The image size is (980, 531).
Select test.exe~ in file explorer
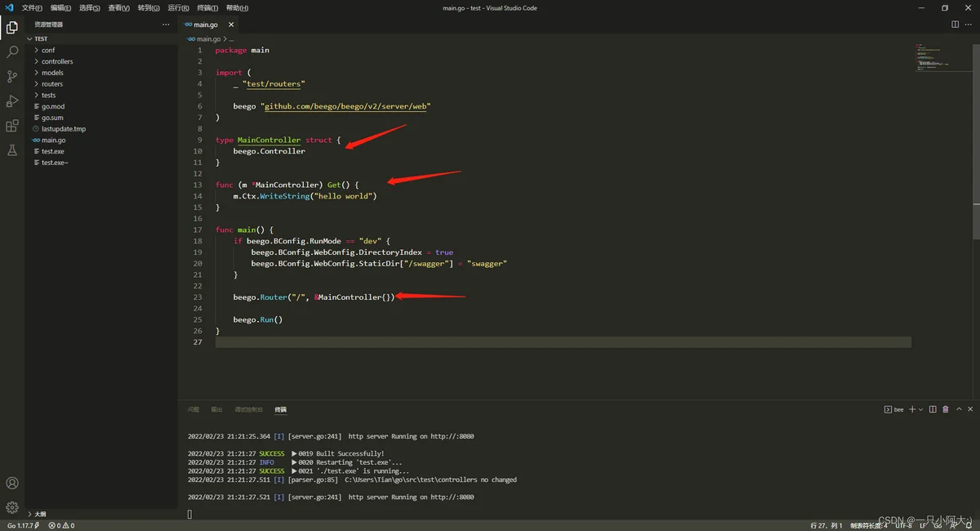pyautogui.click(x=101, y=163)
